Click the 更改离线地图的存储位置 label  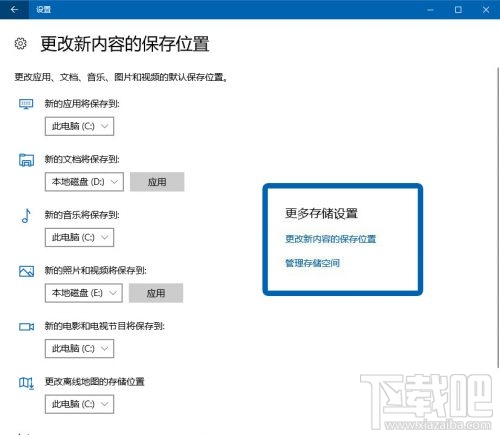click(x=95, y=382)
